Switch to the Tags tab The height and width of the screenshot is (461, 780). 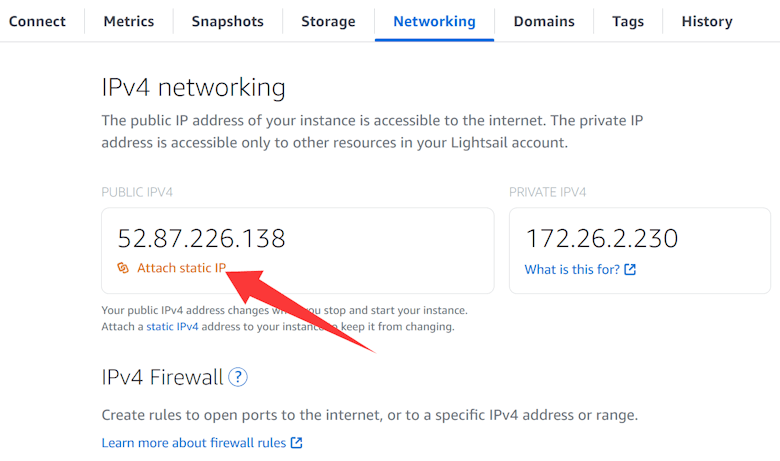click(x=628, y=21)
